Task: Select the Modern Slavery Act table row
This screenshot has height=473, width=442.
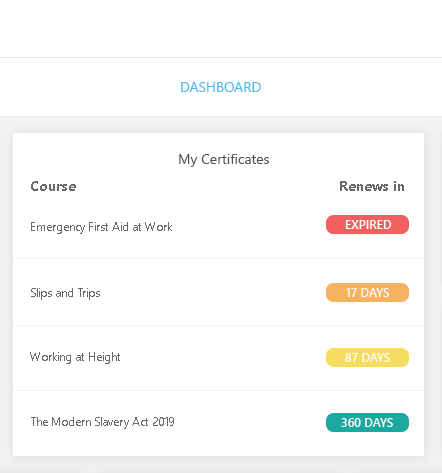Action: point(219,423)
